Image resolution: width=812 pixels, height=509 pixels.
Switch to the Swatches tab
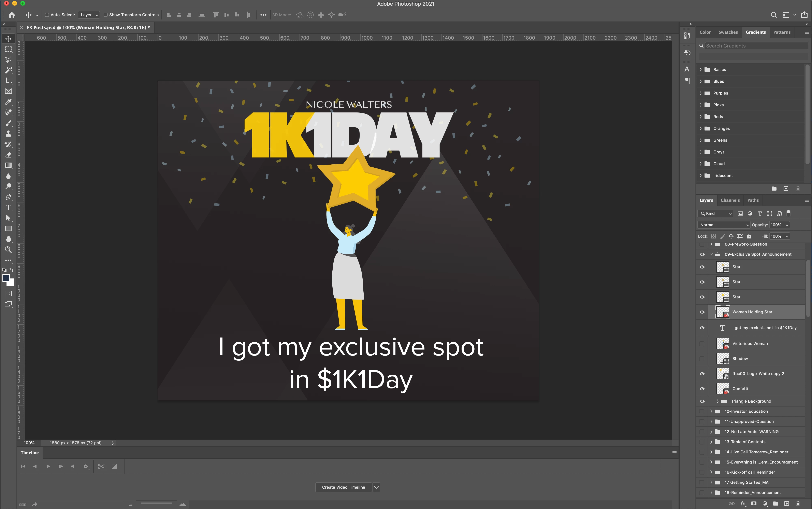pyautogui.click(x=728, y=32)
